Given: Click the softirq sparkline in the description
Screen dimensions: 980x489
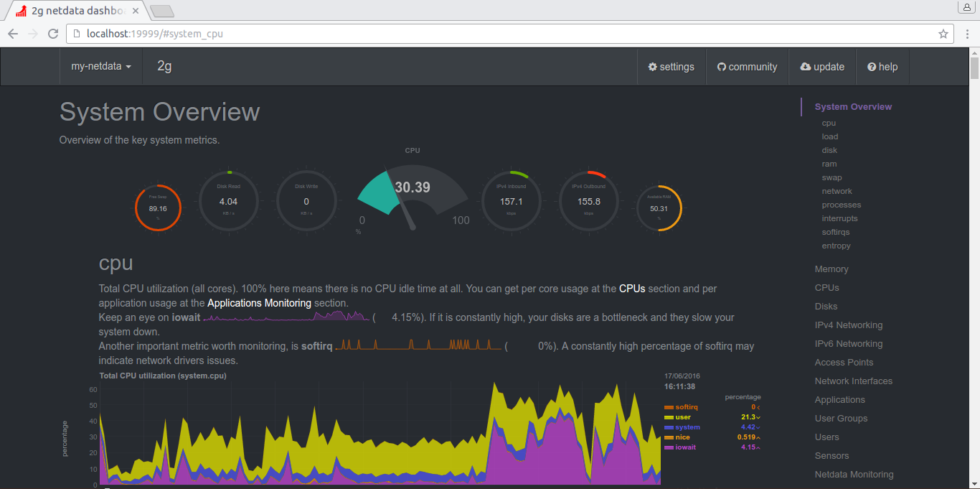Looking at the screenshot, I should pyautogui.click(x=419, y=345).
